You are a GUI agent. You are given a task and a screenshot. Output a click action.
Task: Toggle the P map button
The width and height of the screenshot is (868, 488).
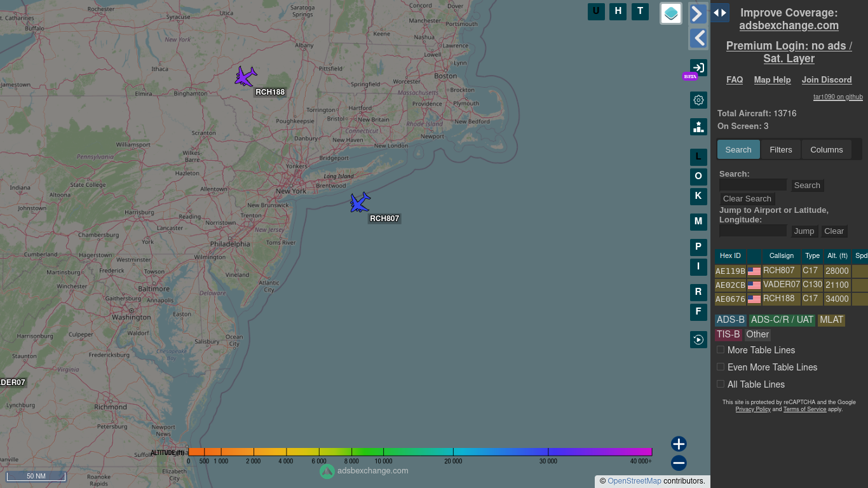pos(698,247)
